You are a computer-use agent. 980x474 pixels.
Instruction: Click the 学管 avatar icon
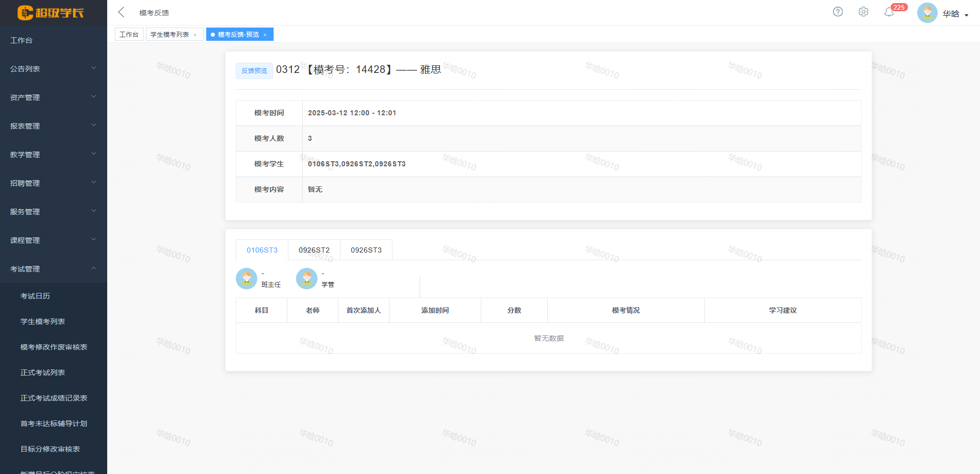pyautogui.click(x=306, y=279)
